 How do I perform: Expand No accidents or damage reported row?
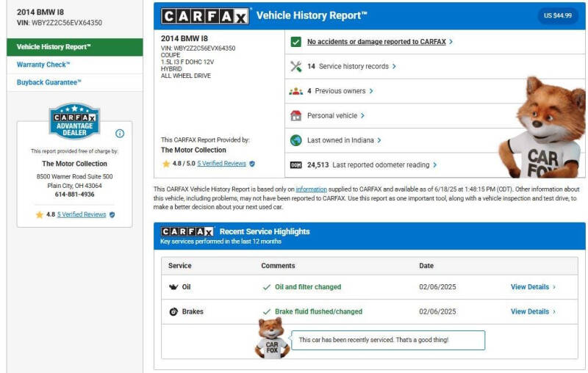point(379,42)
